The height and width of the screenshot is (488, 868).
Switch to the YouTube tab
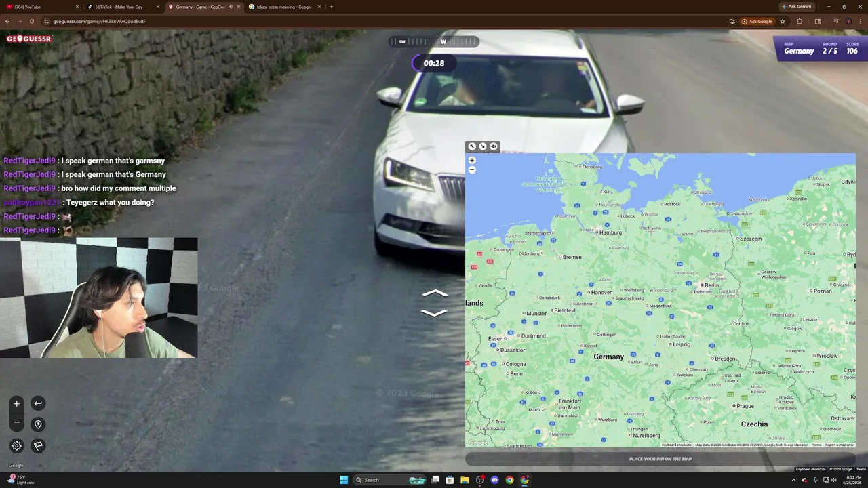click(41, 7)
